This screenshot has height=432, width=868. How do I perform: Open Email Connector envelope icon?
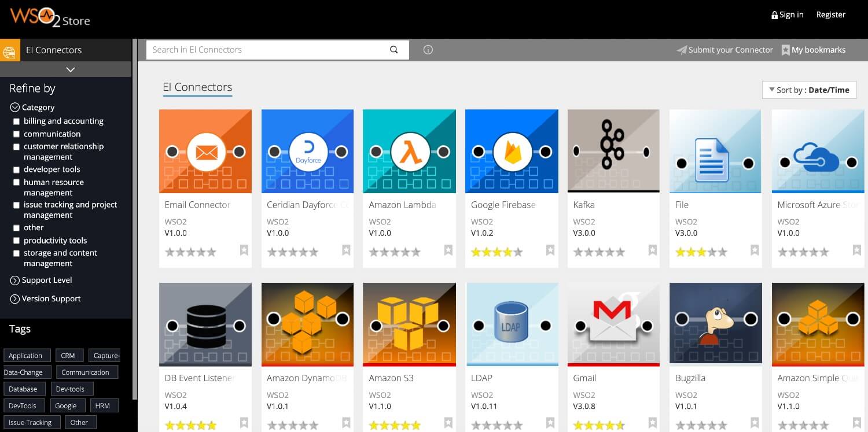click(x=205, y=152)
